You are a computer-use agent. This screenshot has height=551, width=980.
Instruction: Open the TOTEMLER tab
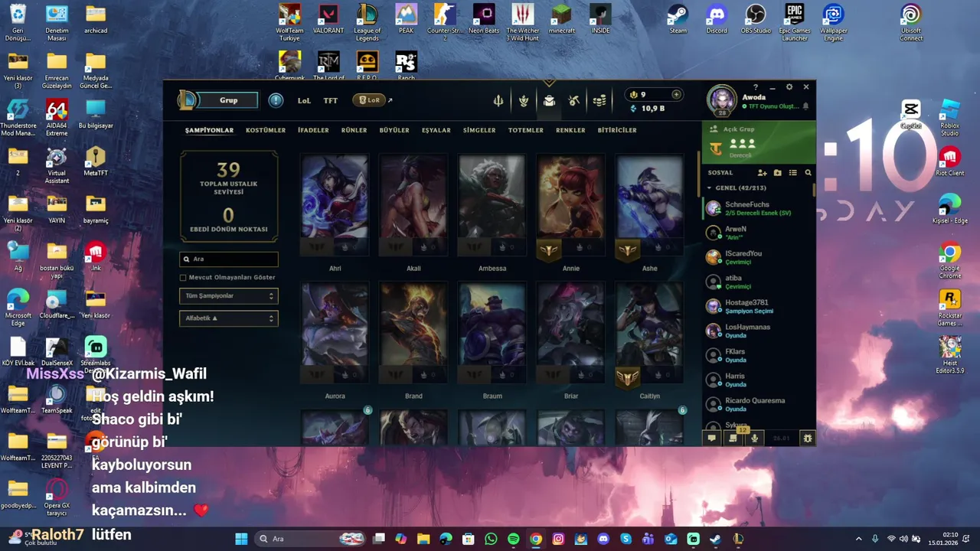click(526, 130)
